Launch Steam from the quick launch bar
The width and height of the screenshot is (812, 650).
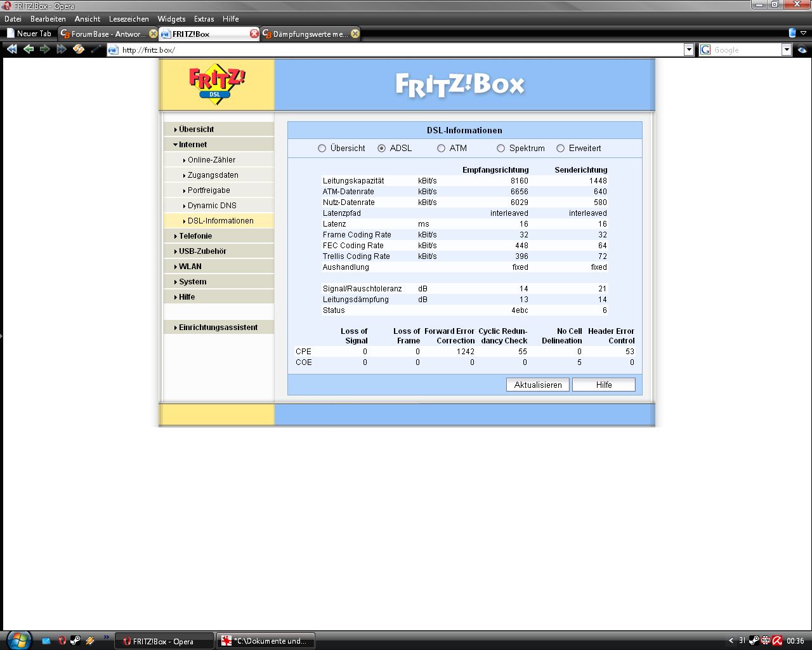75,641
